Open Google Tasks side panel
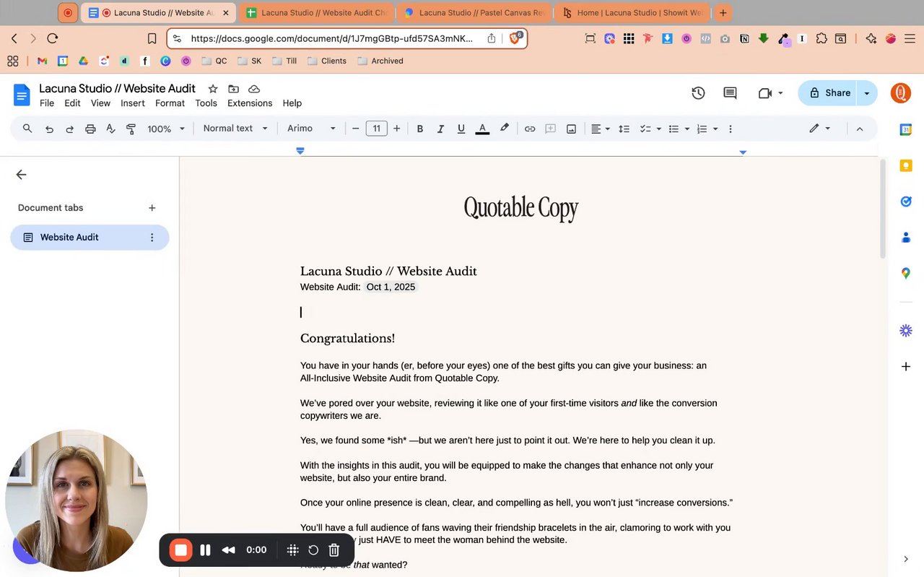The height and width of the screenshot is (577, 924). 906,201
